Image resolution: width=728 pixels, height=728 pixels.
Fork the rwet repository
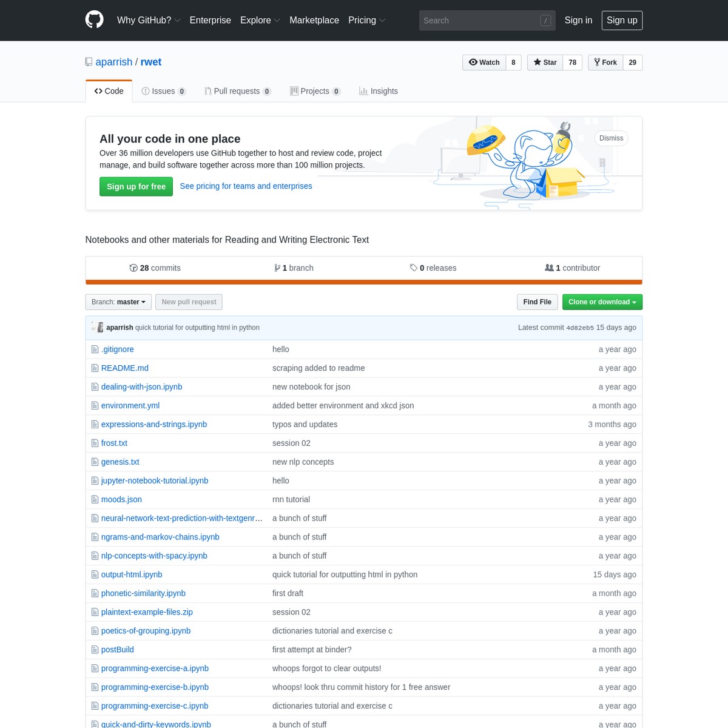tap(605, 62)
